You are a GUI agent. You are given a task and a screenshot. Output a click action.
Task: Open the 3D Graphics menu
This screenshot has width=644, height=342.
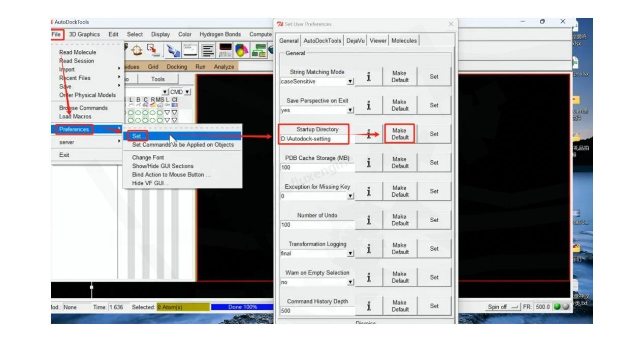84,35
